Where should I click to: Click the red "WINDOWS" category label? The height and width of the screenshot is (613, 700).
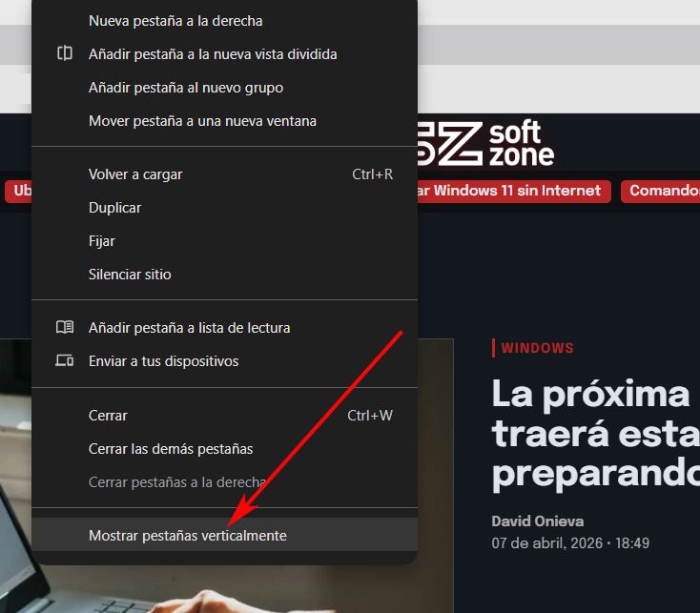(x=537, y=348)
